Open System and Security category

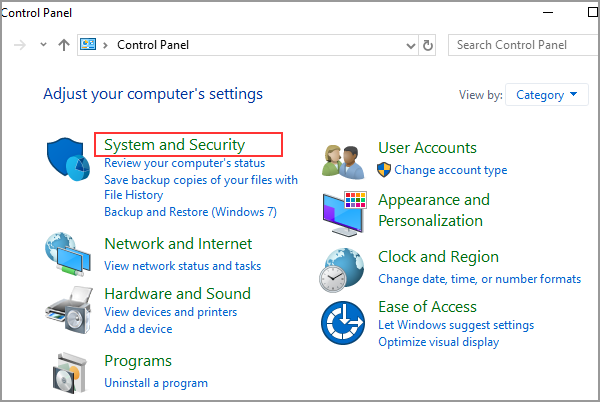pyautogui.click(x=174, y=145)
